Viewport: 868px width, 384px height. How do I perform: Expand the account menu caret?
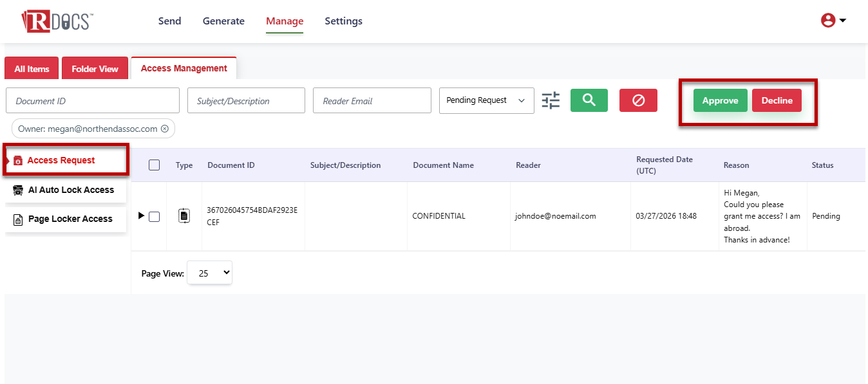(842, 21)
